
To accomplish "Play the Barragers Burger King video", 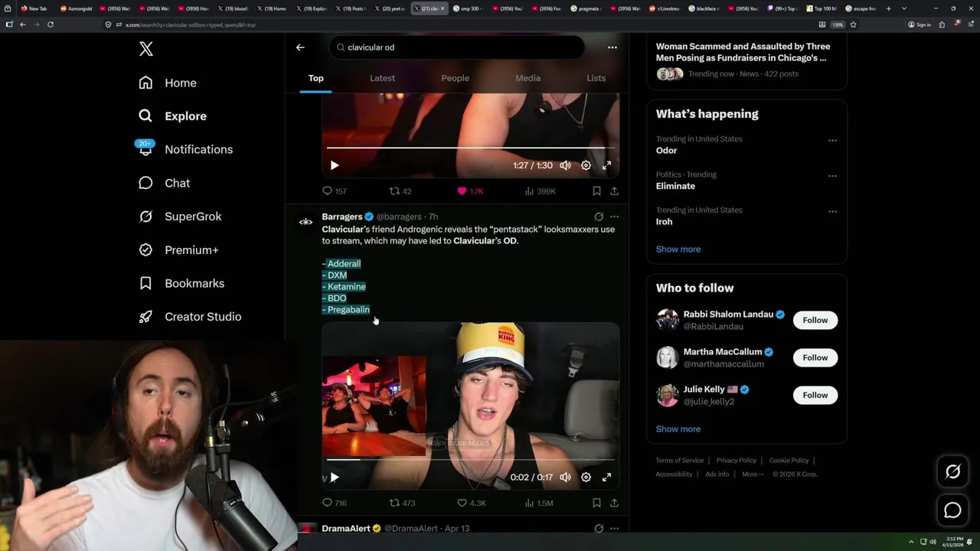I will [335, 478].
